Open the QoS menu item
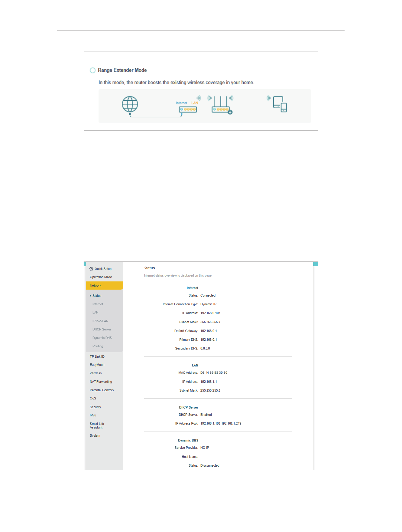The image size is (402, 532). point(93,398)
